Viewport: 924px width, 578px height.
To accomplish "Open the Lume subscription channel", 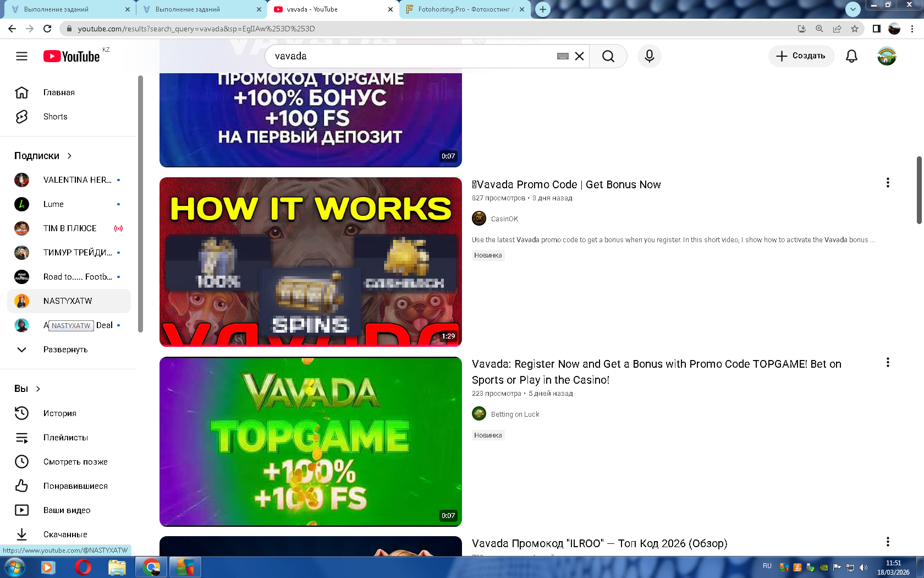I will (69, 204).
